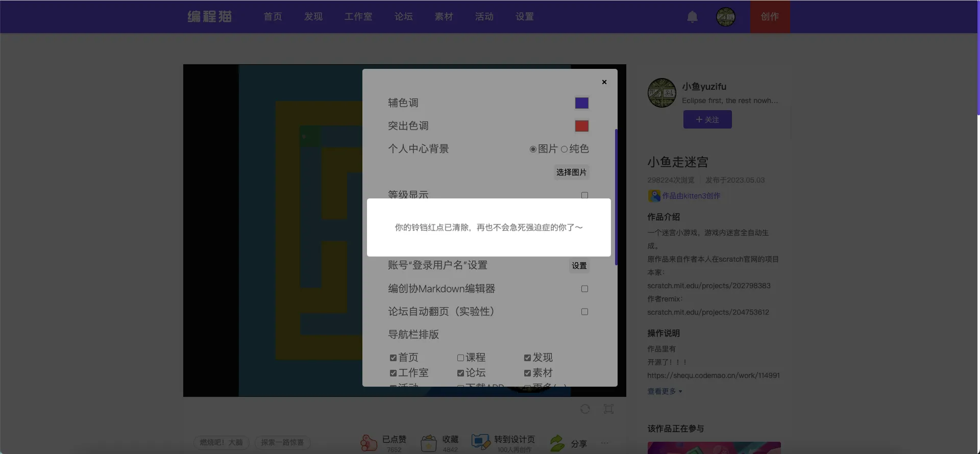Click the page scrollbar at right edge
980x454 pixels.
pos(978,57)
